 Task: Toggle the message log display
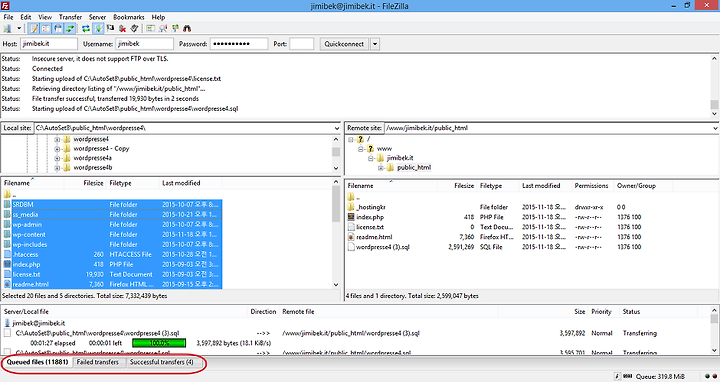[34, 28]
